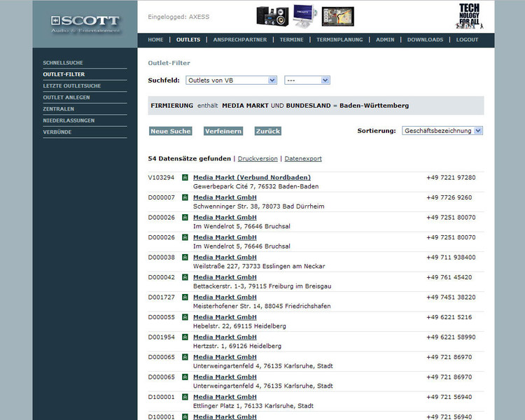
Task: Click the 'Eingelogged: AXESS' login status text
Action: click(178, 17)
